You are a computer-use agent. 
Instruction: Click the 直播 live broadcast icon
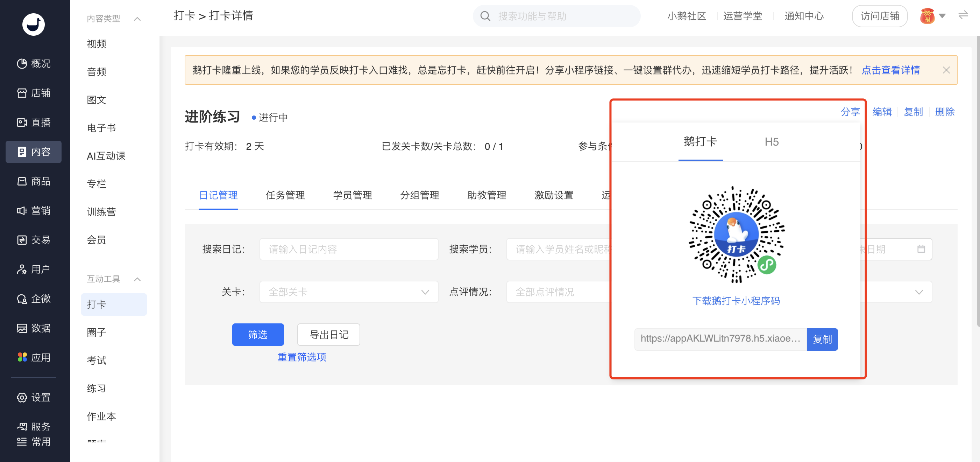tap(22, 122)
